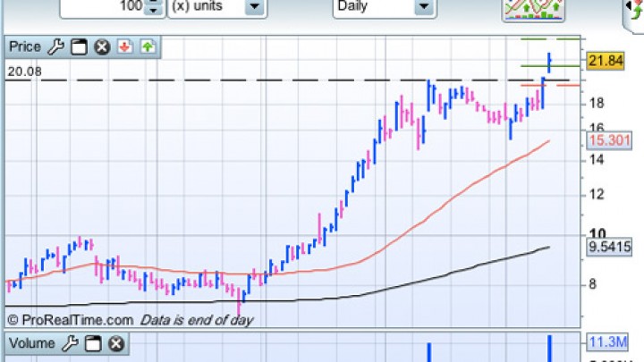This screenshot has width=644, height=362.
Task: Click the 11.3M volume label
Action: [608, 341]
